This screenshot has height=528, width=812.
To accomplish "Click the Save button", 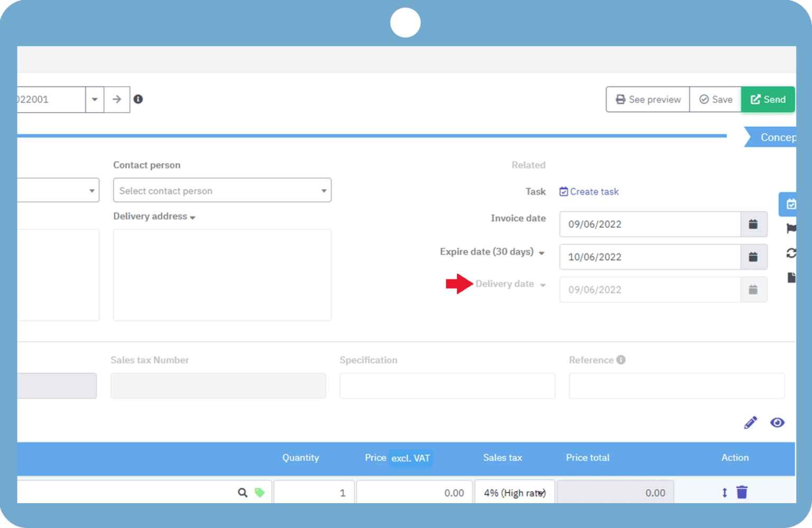I will pos(716,99).
